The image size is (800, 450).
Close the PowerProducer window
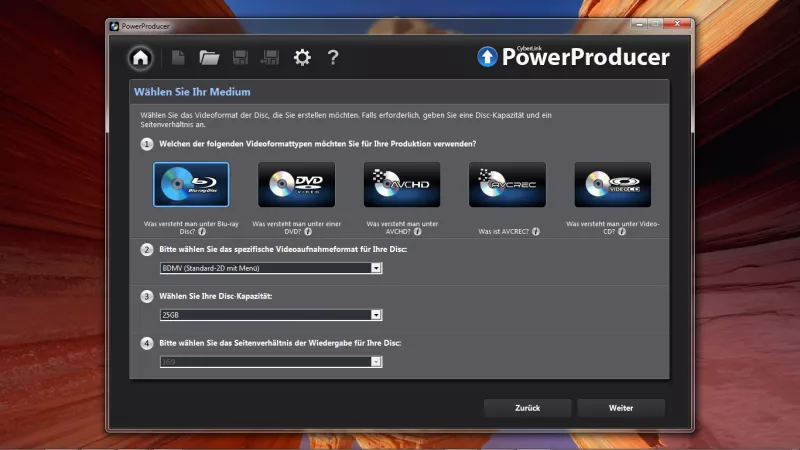coord(678,23)
